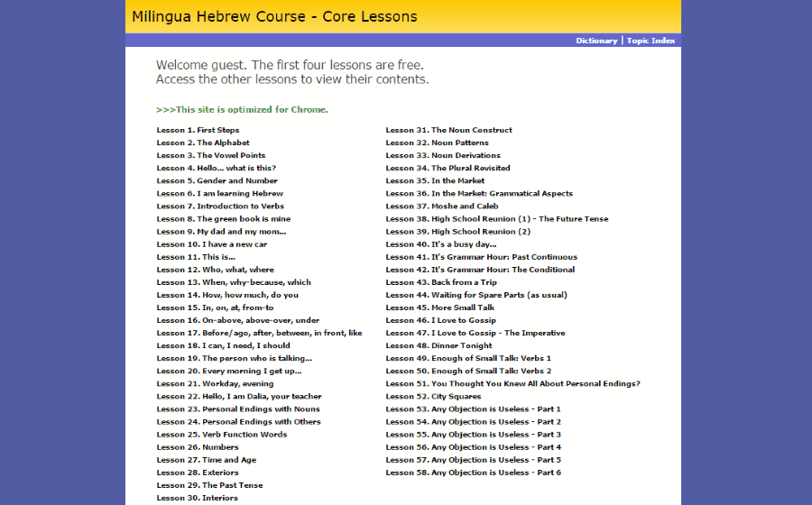Go to Lesson 7. Introduction to Verbs
The image size is (812, 505).
(220, 206)
